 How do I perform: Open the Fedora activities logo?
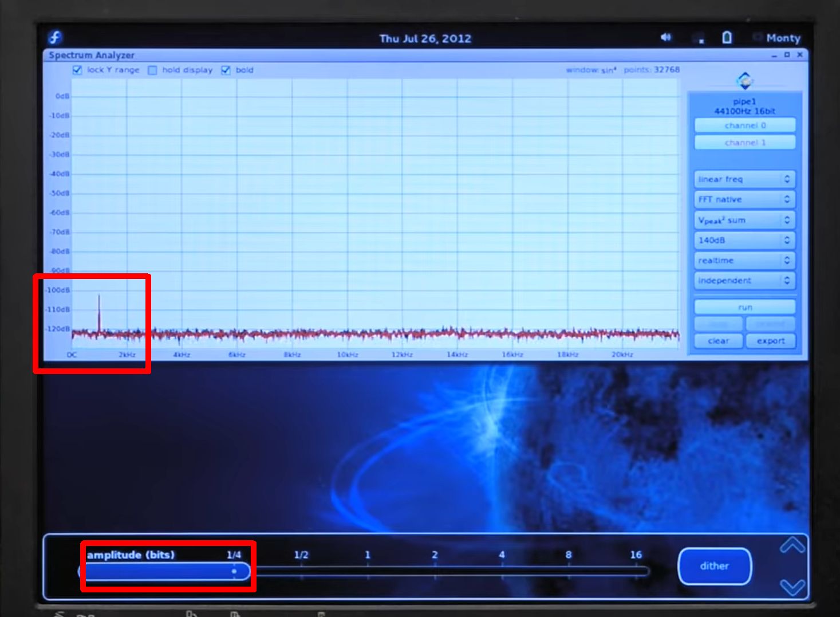point(55,38)
